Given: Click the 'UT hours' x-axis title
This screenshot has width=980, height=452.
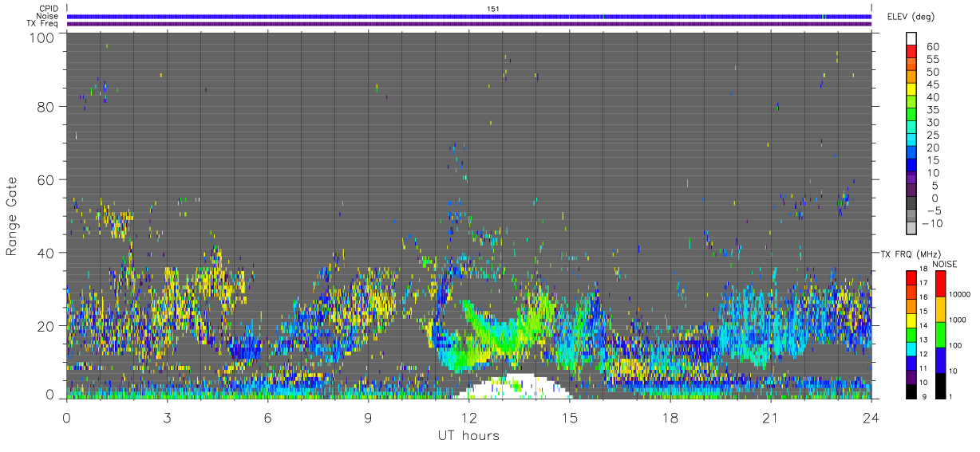Looking at the screenshot, I should pos(468,436).
